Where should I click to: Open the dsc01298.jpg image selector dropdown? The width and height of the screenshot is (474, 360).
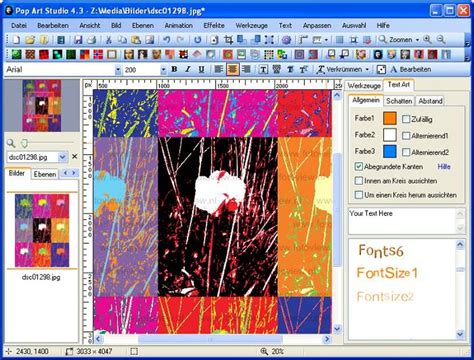pyautogui.click(x=63, y=157)
